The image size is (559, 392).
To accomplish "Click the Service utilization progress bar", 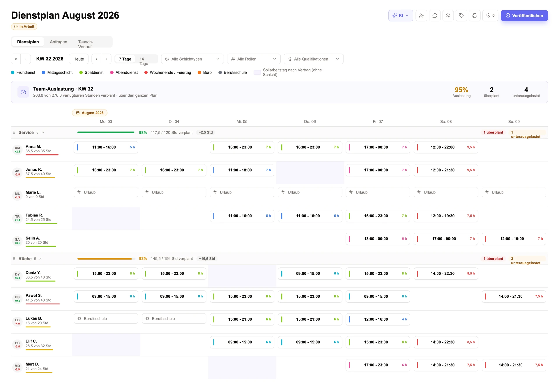I will coord(106,132).
